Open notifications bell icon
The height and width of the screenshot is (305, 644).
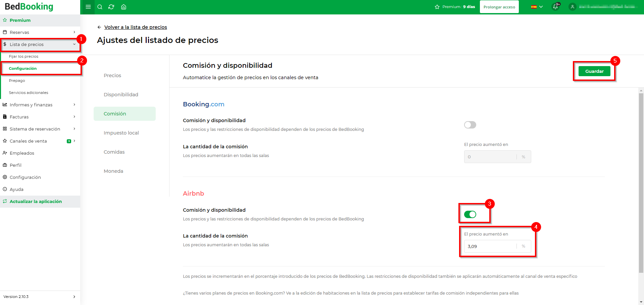tap(555, 7)
